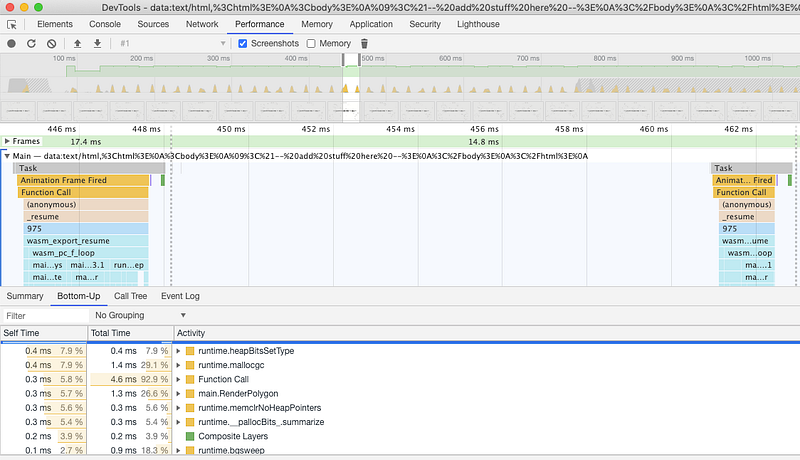Click the inspect element picker icon

point(12,24)
